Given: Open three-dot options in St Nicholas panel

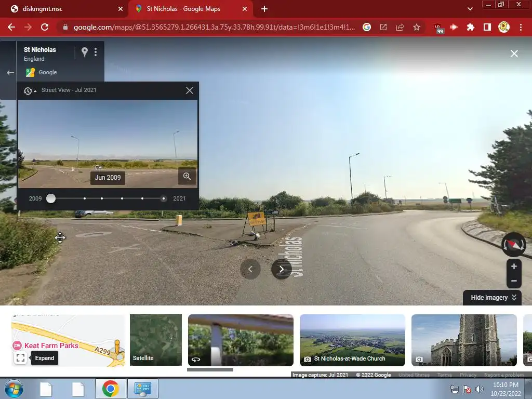Looking at the screenshot, I should (96, 52).
